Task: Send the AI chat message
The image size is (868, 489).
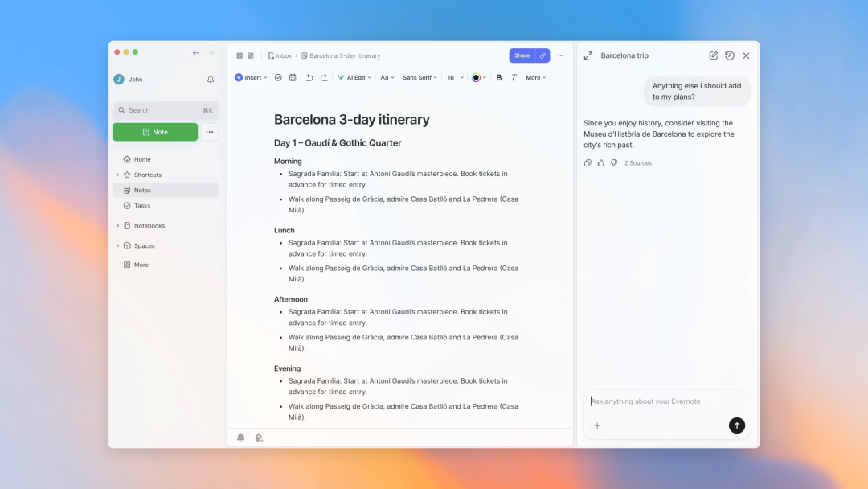Action: point(736,425)
